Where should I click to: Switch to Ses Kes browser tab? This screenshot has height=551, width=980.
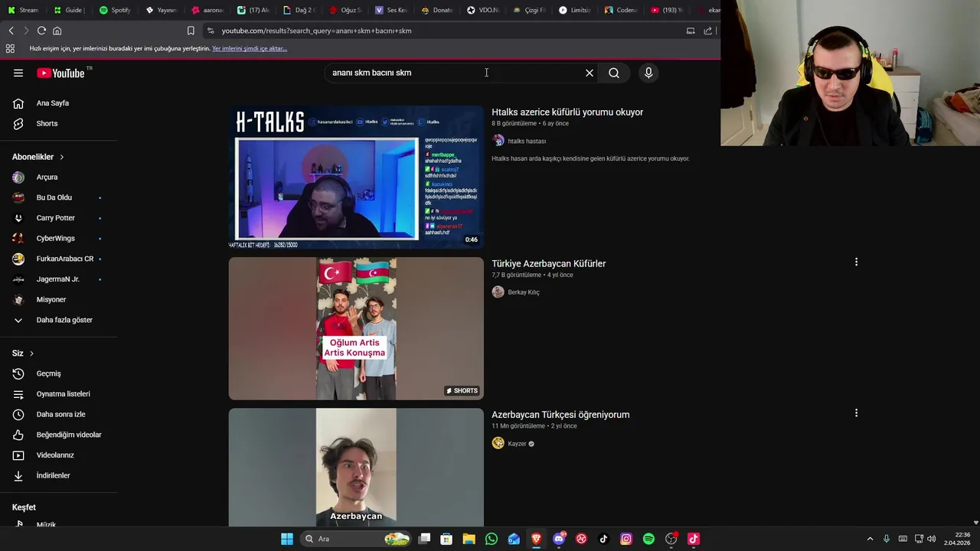tap(390, 10)
